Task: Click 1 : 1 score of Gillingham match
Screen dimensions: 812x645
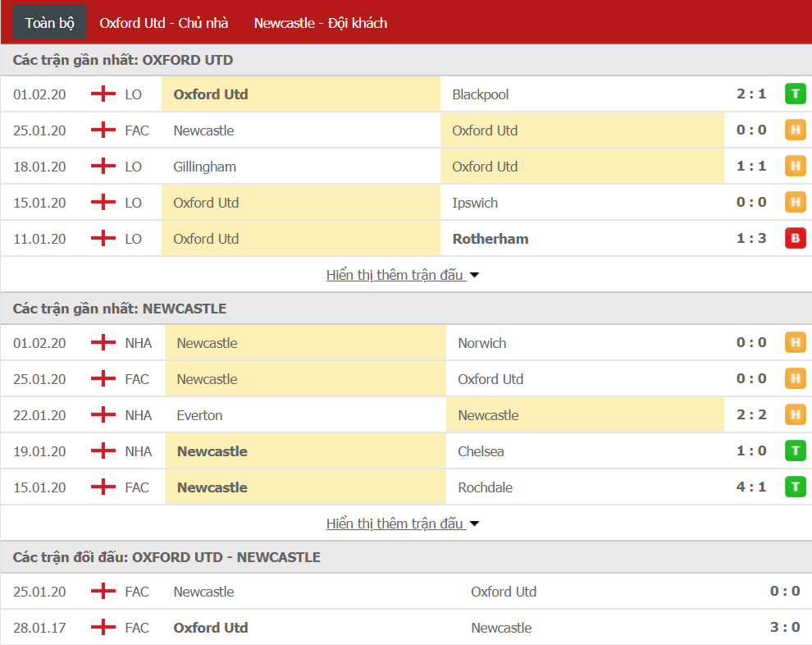Action: (751, 167)
